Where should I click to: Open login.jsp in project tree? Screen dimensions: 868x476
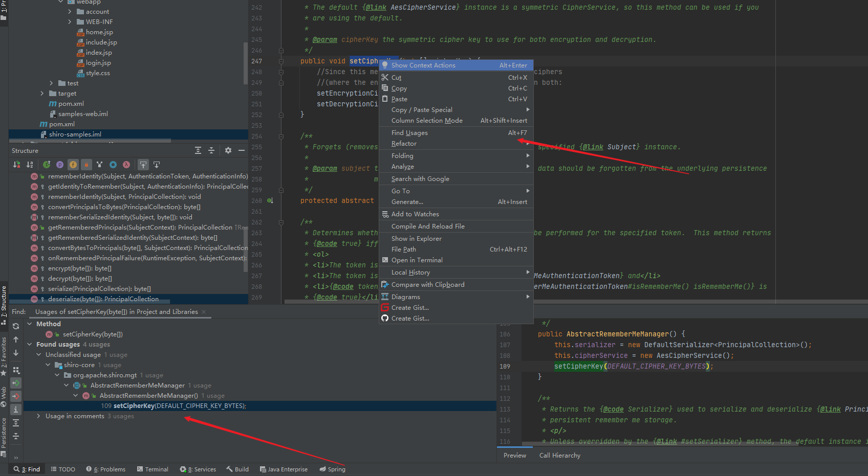[x=98, y=63]
